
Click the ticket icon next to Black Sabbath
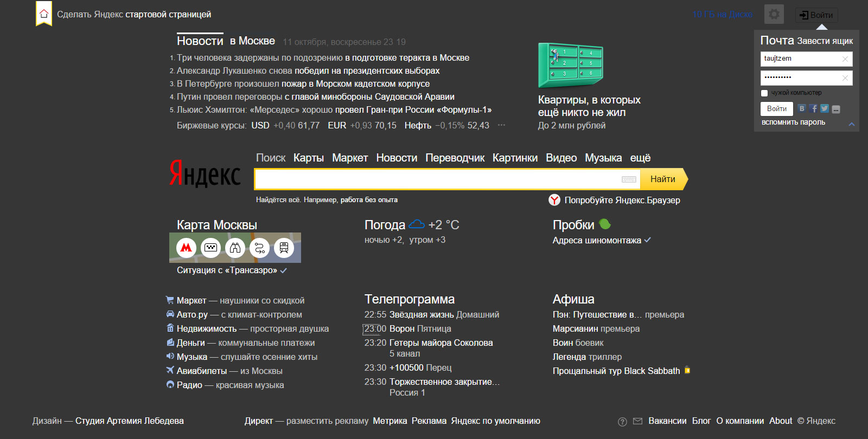[687, 370]
